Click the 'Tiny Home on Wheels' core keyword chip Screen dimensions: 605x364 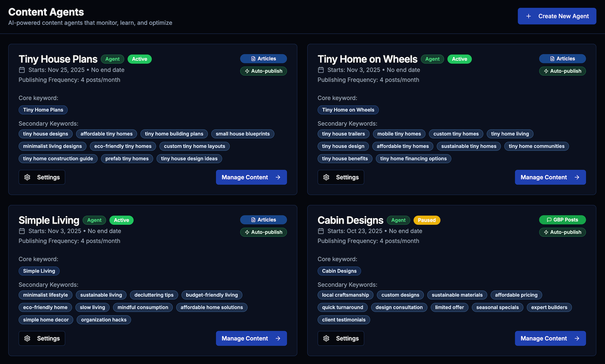click(x=348, y=110)
